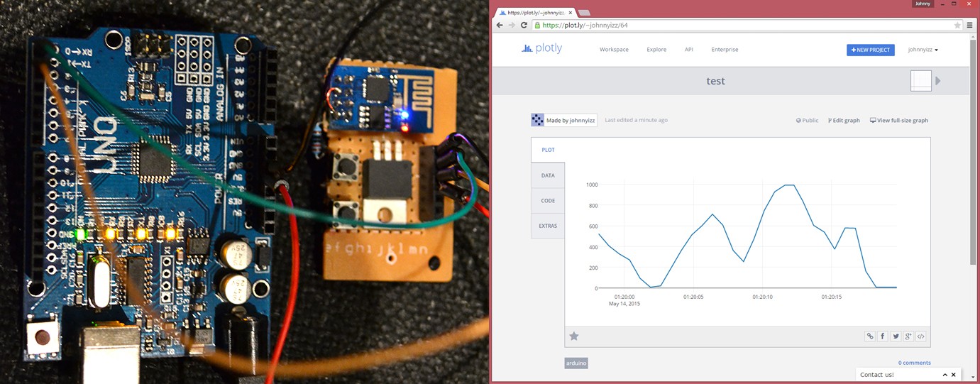Click the 600 y-axis label
Screen dimensions: 980x384
click(x=593, y=226)
